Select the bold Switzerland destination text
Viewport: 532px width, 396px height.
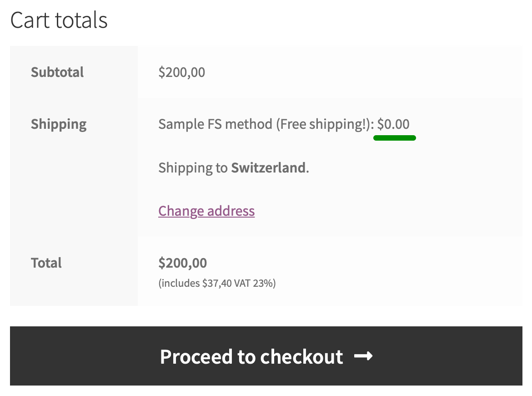tap(269, 168)
